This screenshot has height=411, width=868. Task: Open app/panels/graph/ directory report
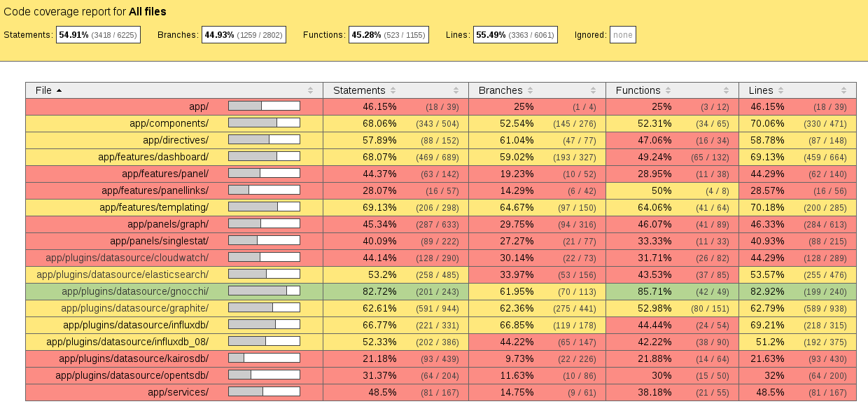coord(168,224)
